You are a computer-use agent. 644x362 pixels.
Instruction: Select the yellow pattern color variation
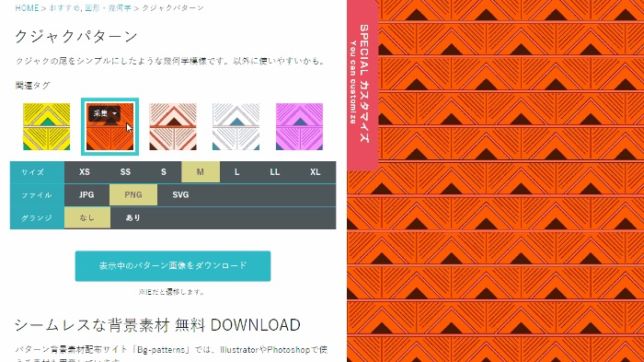pos(46,127)
